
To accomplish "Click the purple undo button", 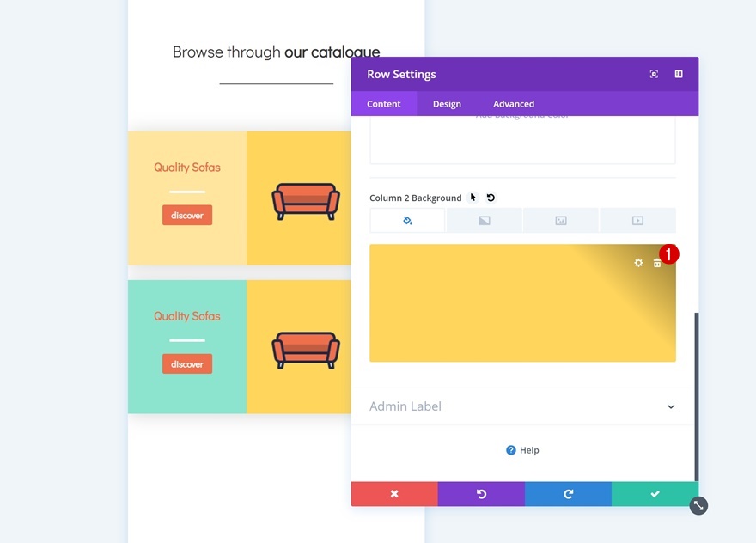I will (x=481, y=494).
